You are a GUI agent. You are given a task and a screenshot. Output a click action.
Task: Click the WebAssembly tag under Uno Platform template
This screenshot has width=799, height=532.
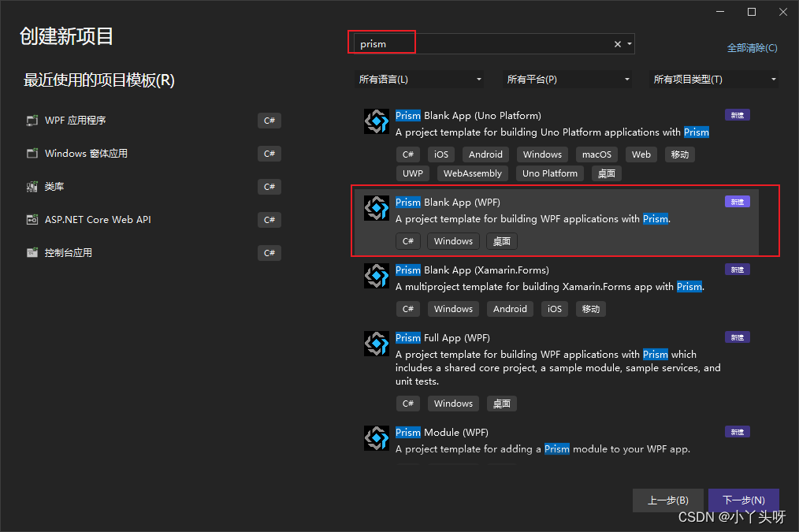pos(472,173)
